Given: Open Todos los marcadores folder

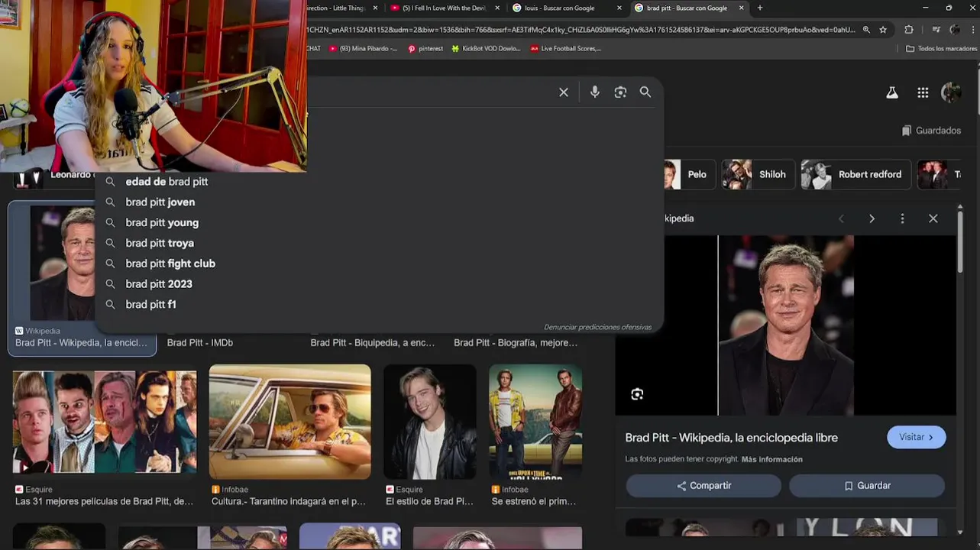Looking at the screenshot, I should coord(941,48).
